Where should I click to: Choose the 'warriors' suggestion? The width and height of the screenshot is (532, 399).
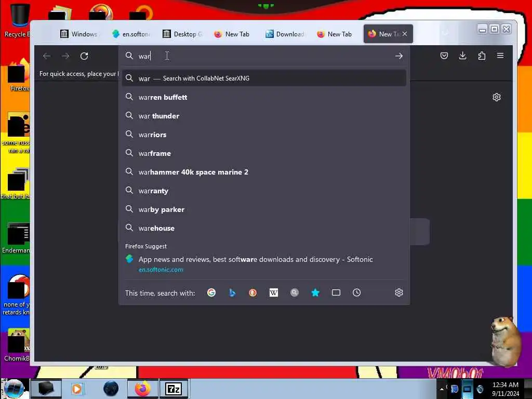coord(264,135)
